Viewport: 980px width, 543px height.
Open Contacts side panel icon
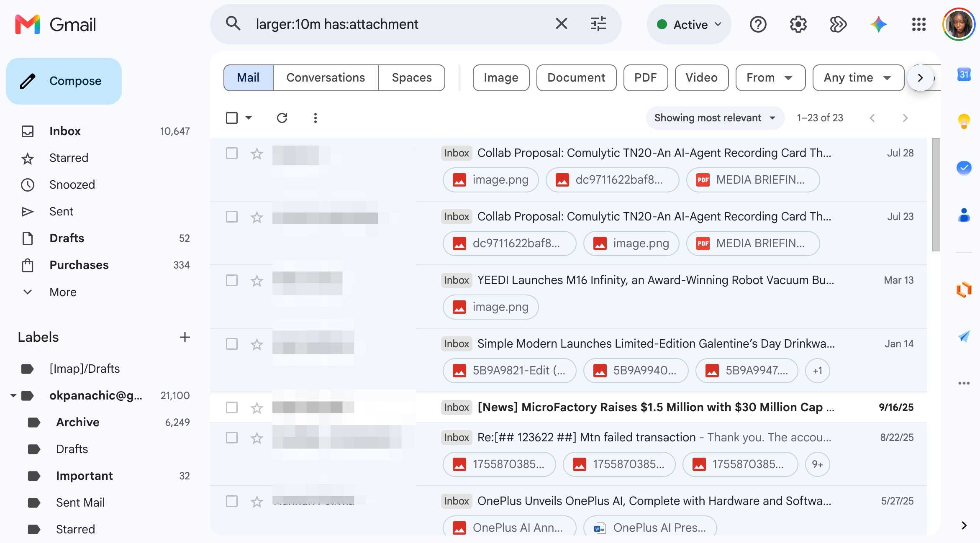point(964,215)
